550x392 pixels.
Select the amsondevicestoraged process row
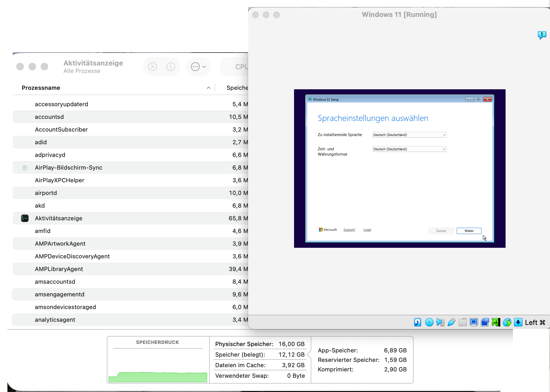130,307
